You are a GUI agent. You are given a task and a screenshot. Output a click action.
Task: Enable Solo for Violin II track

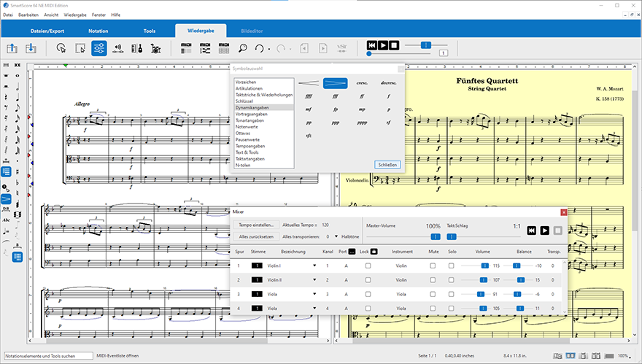452,280
